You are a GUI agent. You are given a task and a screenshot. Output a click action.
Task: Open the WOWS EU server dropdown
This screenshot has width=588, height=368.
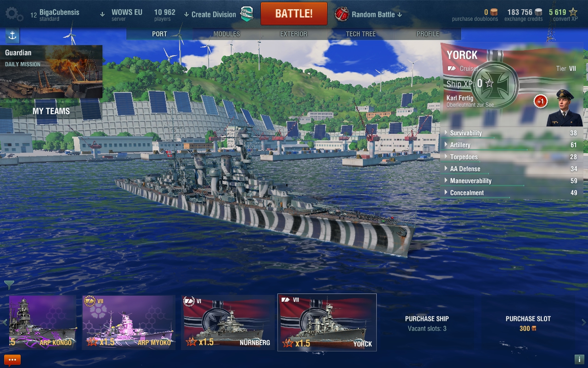tap(122, 14)
